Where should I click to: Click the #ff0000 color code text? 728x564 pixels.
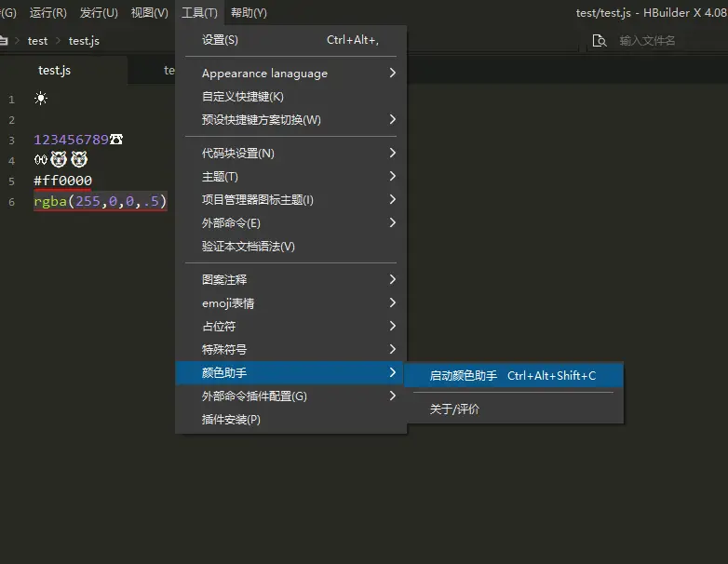[62, 181]
